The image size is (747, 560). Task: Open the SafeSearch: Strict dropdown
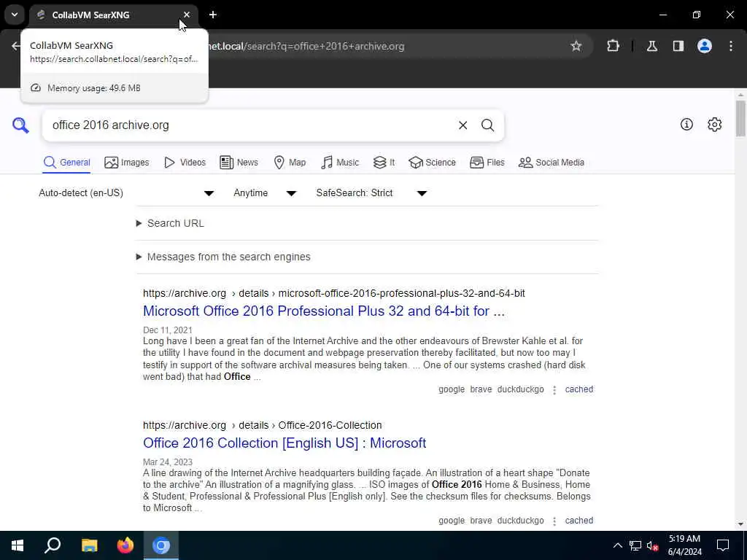(x=371, y=192)
